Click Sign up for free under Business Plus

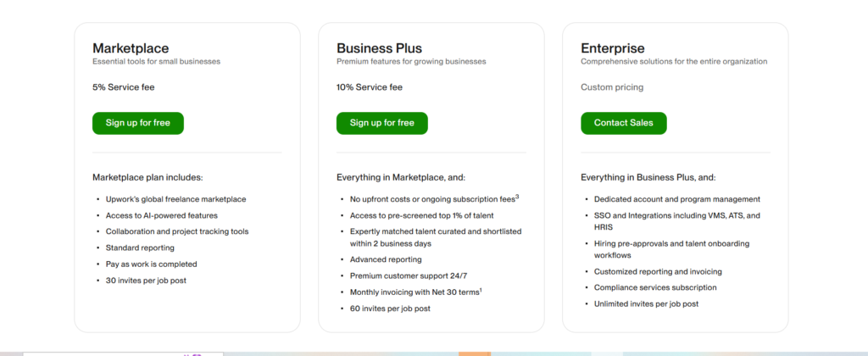click(x=382, y=123)
